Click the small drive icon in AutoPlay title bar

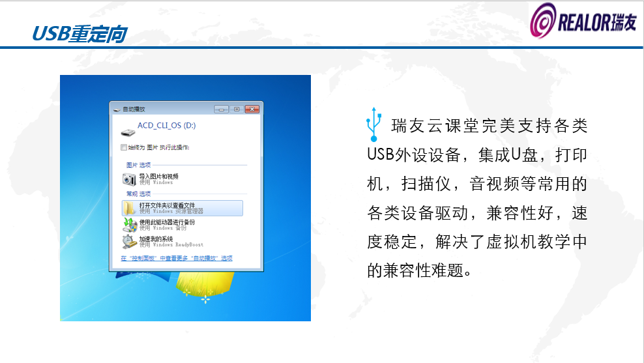[x=116, y=109]
